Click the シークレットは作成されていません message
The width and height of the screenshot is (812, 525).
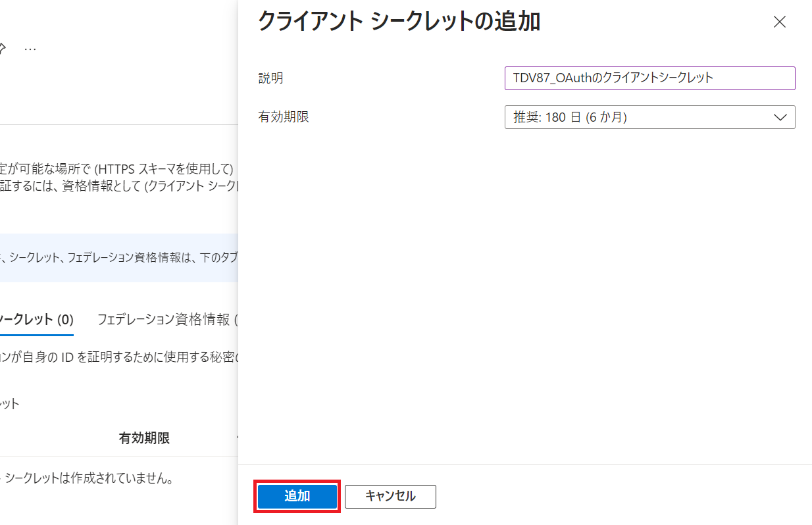88,479
